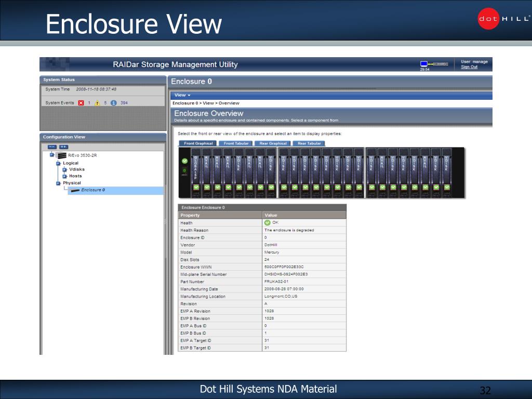This screenshot has height=399, width=532.
Task: Click the green OK icon in the Health row
Action: (268, 222)
